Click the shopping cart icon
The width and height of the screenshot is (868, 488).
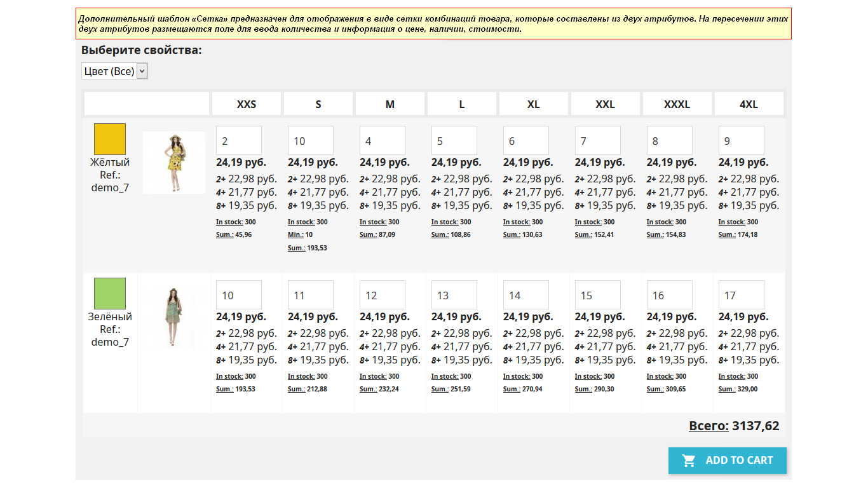click(x=689, y=461)
